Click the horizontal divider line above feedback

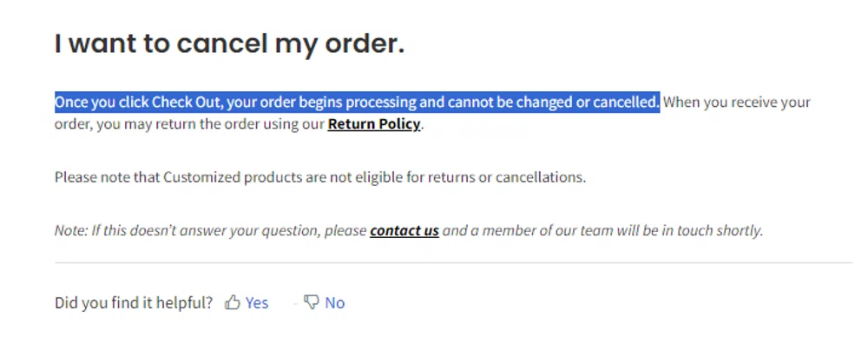pos(453,262)
